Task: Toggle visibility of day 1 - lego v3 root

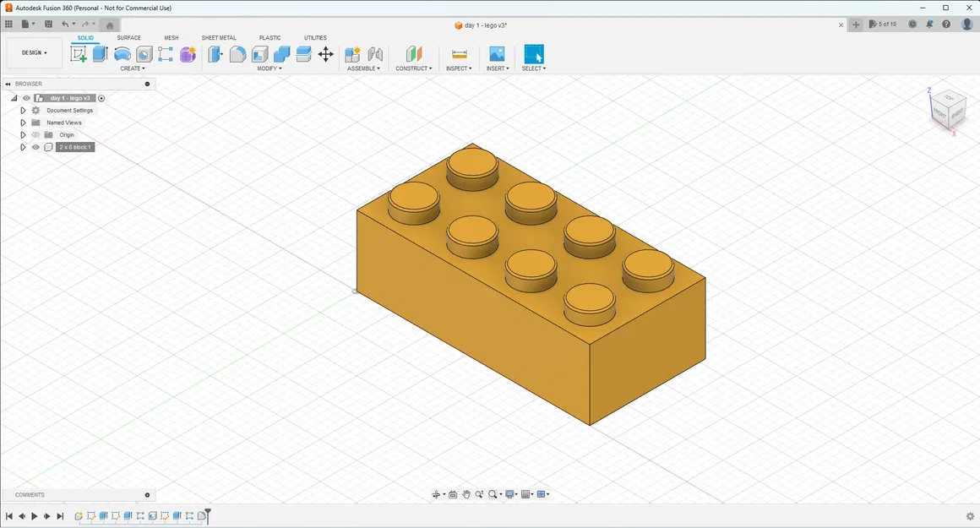Action: pos(26,98)
